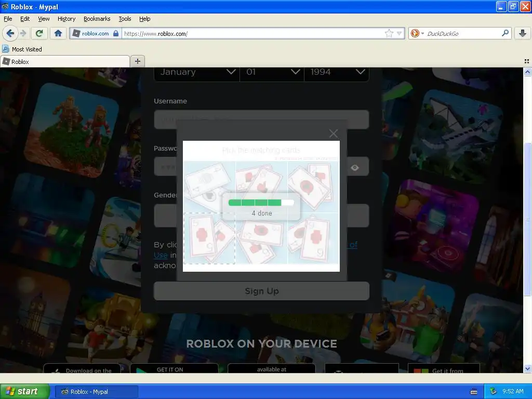
Task: Select the top-right card puzzle tile
Action: [x=313, y=187]
